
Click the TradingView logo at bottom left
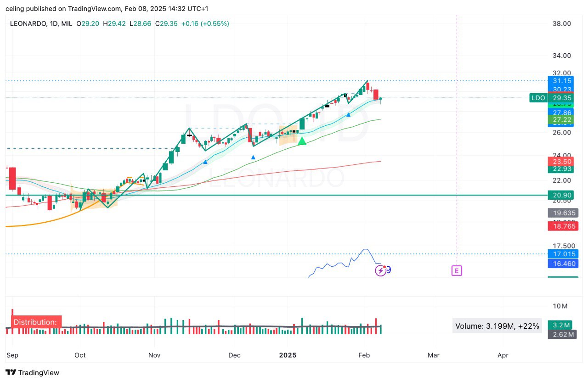point(32,372)
